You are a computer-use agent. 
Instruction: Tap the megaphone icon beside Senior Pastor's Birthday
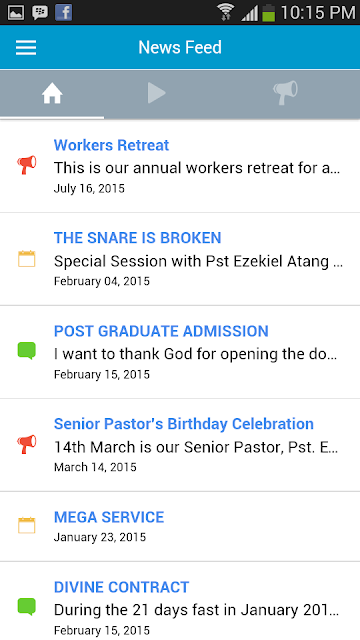coord(27,444)
